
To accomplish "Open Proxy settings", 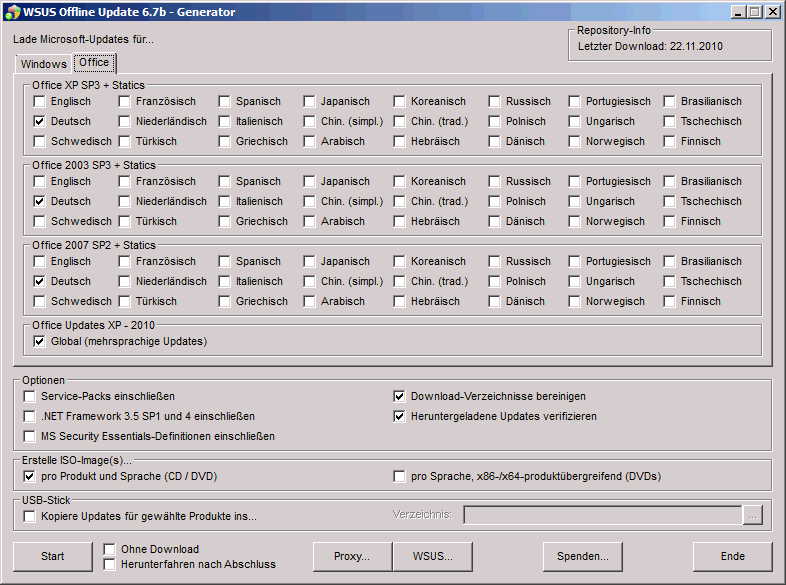I will (x=352, y=556).
